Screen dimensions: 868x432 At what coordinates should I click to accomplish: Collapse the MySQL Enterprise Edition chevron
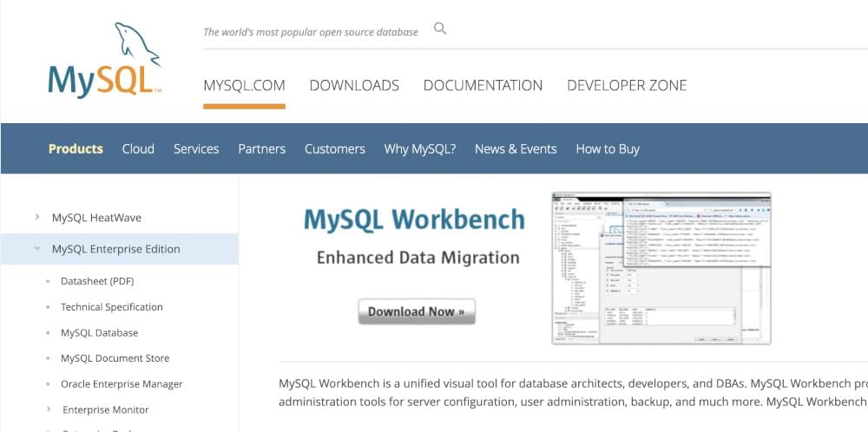pyautogui.click(x=37, y=249)
